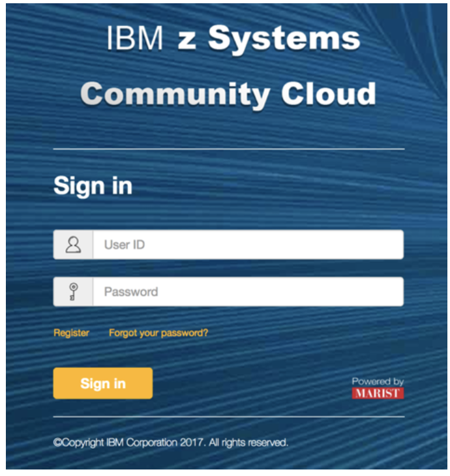Click the yellow Sign in button

103,383
